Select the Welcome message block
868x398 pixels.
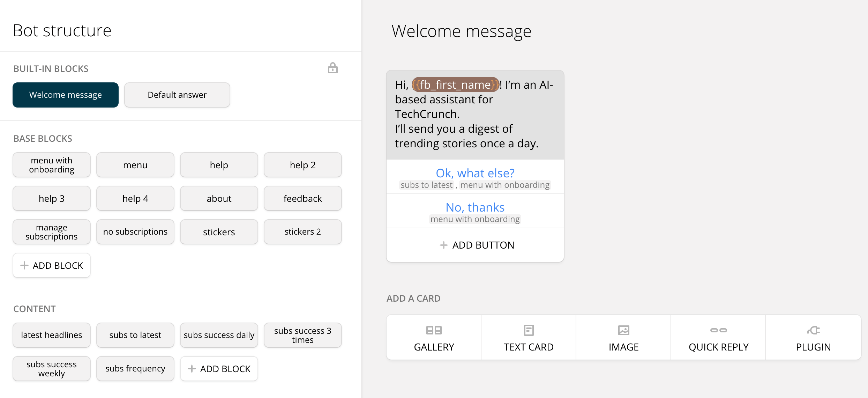tap(66, 95)
